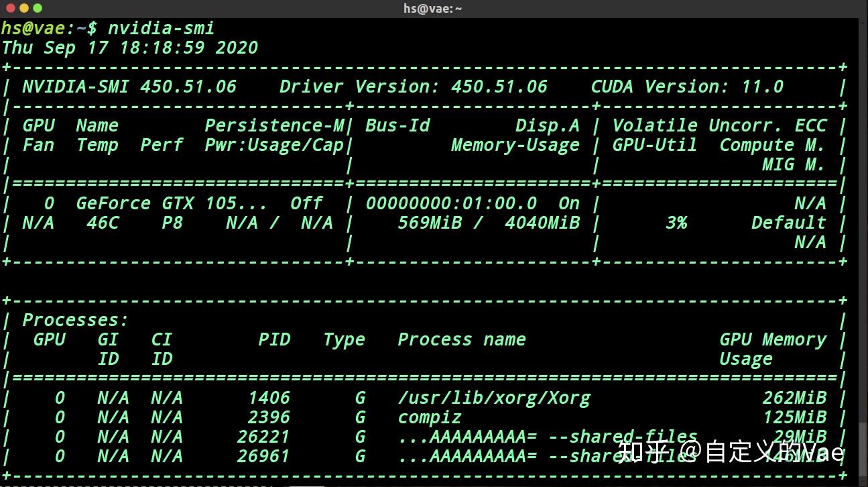Viewport: 868px width, 487px height.
Task: Click the prompt text 'hs@vae:~$'
Action: click(x=49, y=28)
